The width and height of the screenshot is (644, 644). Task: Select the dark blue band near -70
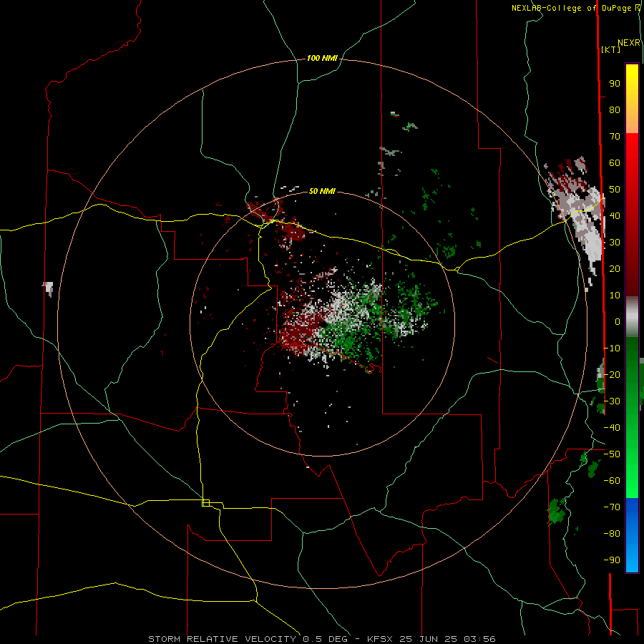[632, 509]
